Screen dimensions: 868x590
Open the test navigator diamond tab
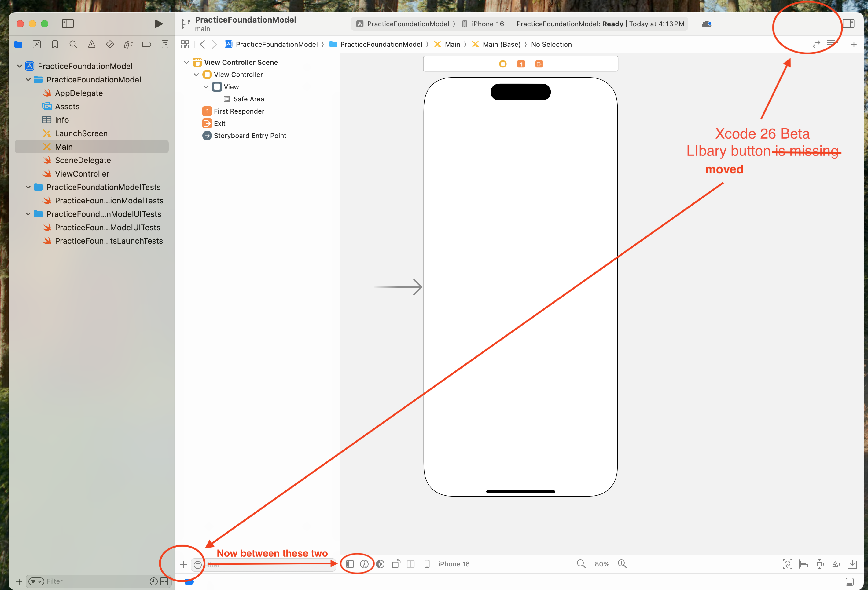click(x=110, y=44)
